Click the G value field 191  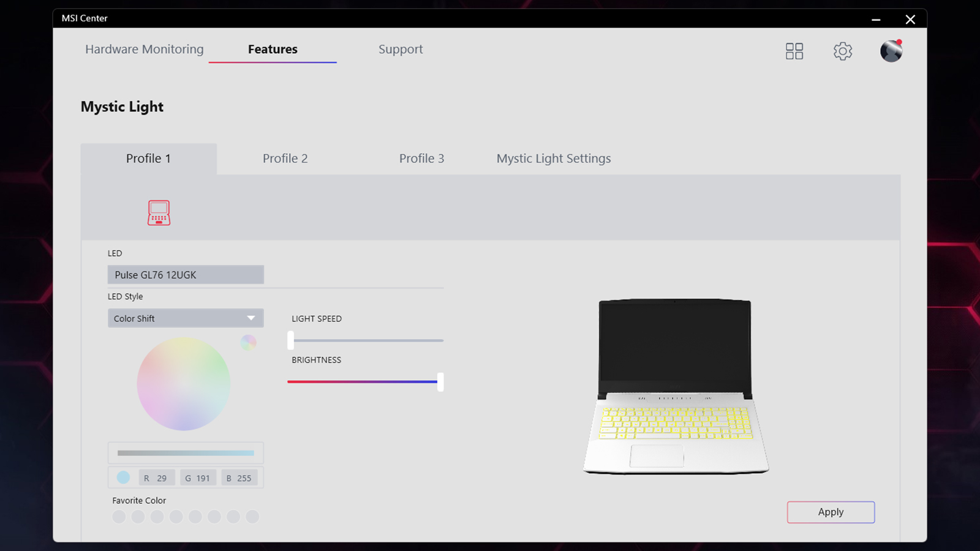pyautogui.click(x=198, y=478)
